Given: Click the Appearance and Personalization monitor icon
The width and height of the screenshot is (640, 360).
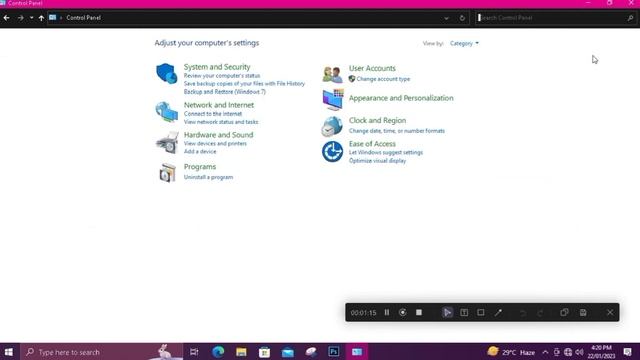Looking at the screenshot, I should pos(333,100).
